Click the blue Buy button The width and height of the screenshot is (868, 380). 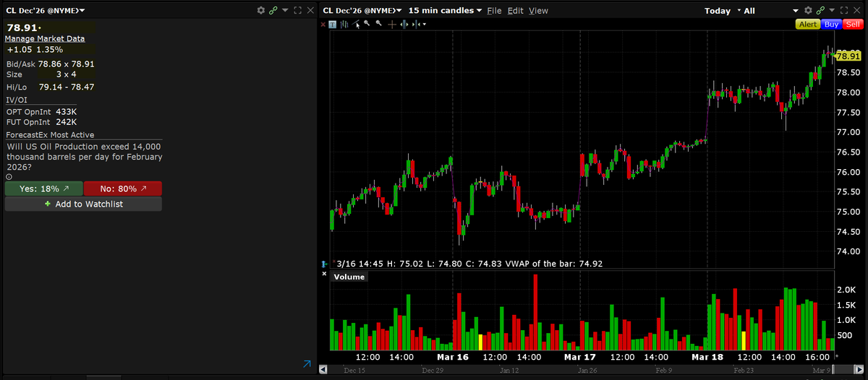tap(831, 24)
